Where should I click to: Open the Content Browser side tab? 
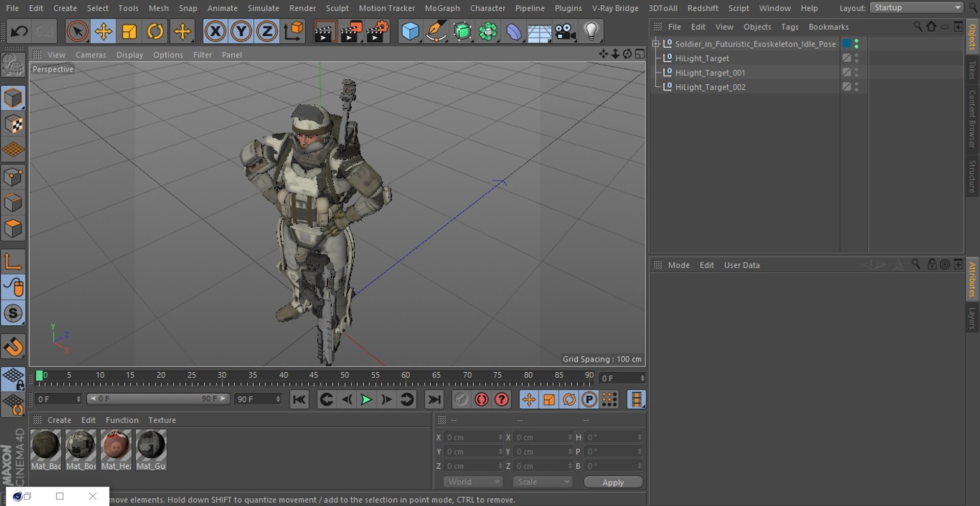(972, 119)
